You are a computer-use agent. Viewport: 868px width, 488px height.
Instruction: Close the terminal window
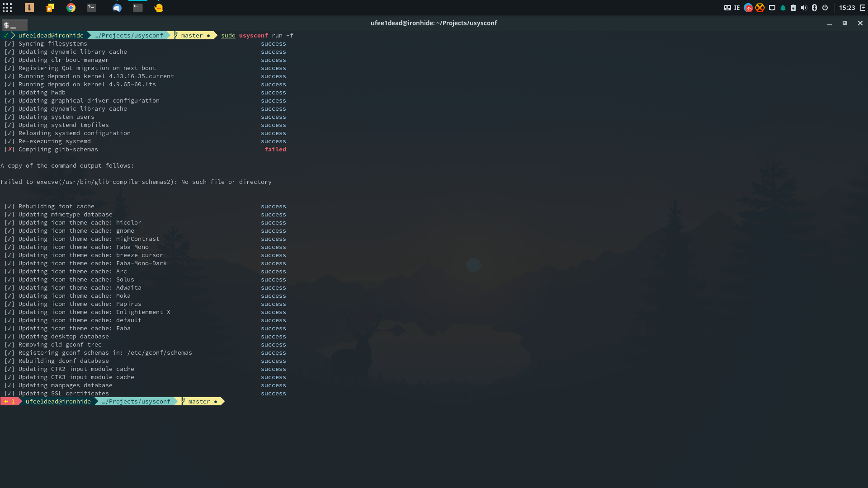click(x=860, y=23)
